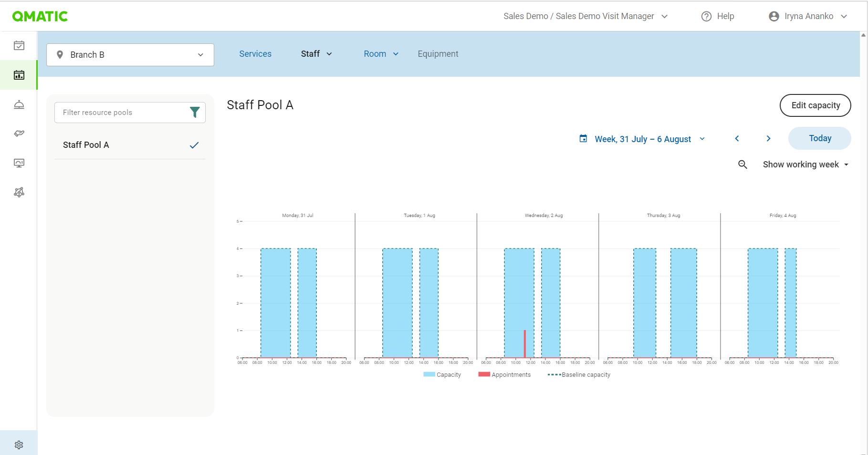Click the funnel filter icon
Viewport: 868px width, 455px height.
click(195, 112)
